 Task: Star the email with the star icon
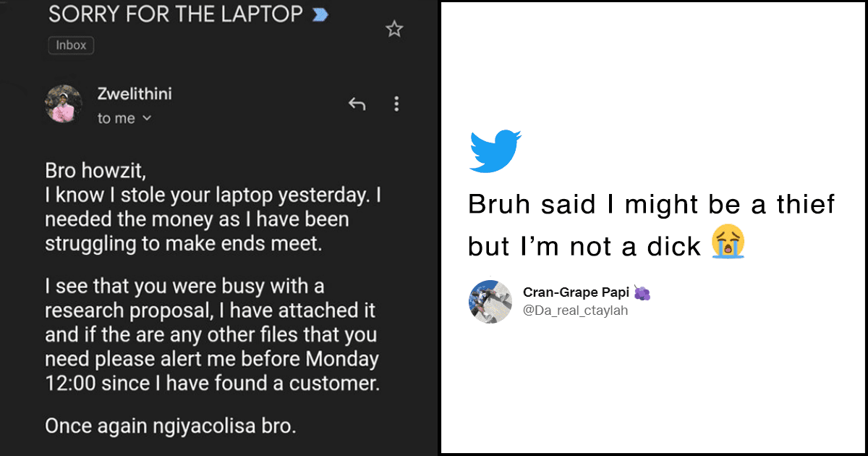click(394, 29)
